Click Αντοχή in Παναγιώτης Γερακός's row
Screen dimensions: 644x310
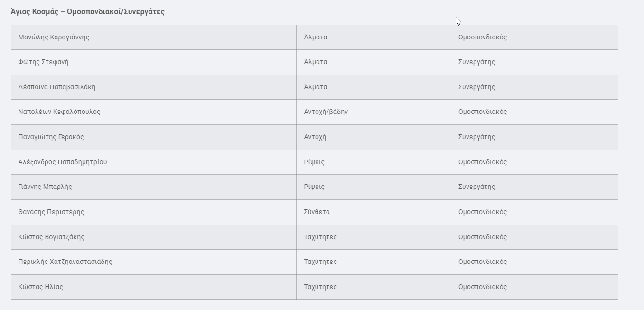315,137
